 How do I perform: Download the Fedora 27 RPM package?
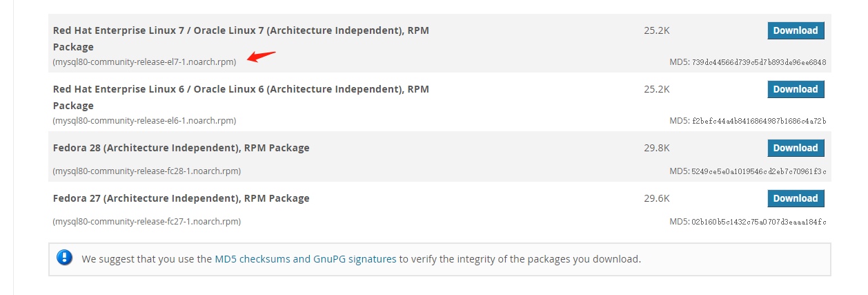(796, 198)
